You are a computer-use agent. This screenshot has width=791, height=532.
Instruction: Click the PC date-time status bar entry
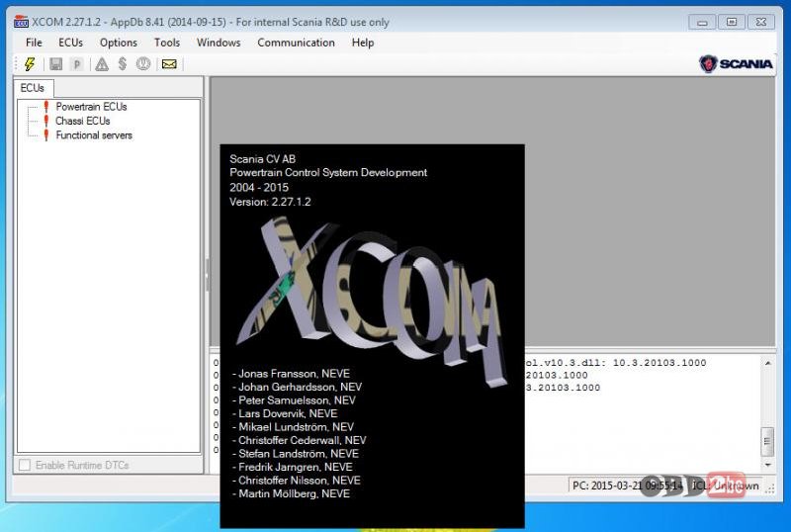tap(627, 486)
